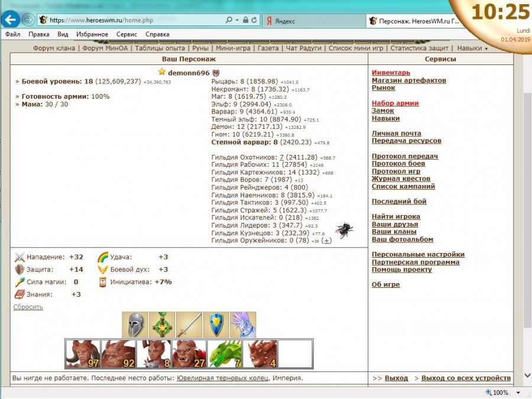Screen dimensions: 532x399
Task: Click the URL address bar field
Action: (x=133, y=20)
